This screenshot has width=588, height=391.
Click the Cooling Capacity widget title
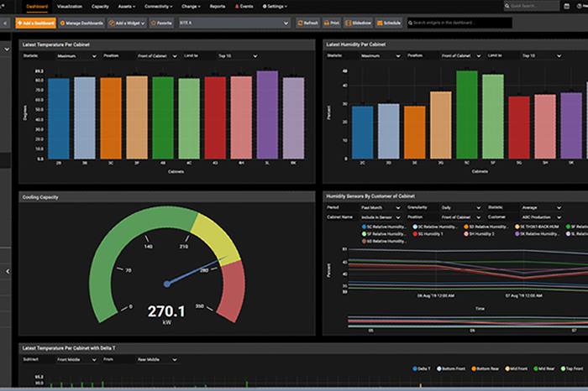[x=40, y=197]
